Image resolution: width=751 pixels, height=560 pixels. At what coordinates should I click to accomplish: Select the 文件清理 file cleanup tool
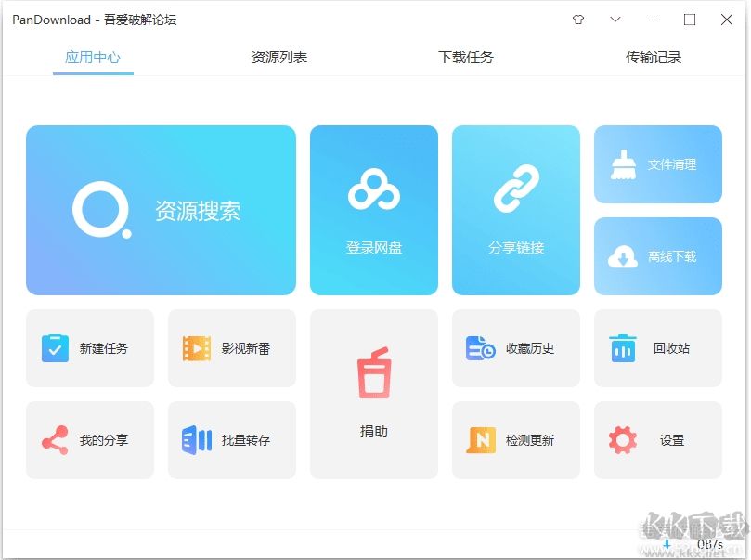click(x=657, y=164)
